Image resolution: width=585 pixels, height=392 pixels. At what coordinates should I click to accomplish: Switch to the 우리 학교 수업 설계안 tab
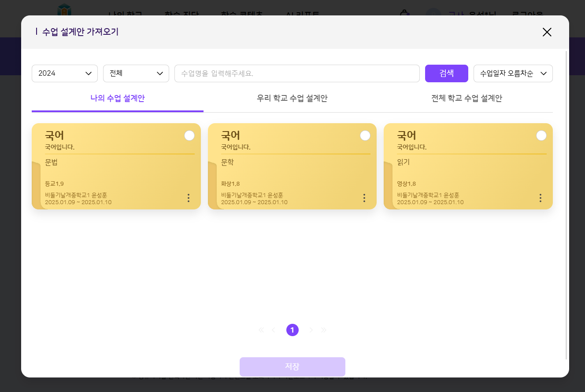coord(292,98)
